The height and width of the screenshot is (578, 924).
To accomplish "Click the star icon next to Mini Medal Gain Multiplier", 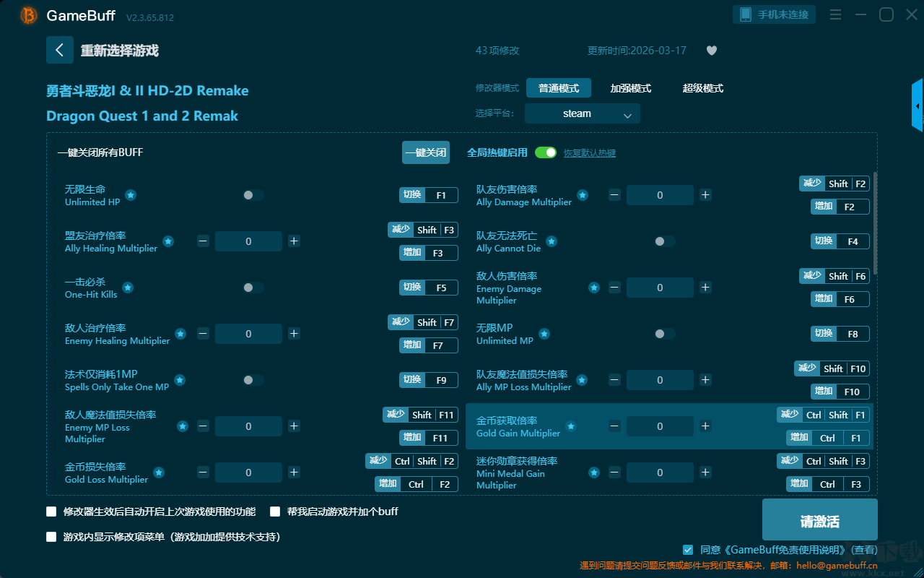I will click(x=594, y=473).
